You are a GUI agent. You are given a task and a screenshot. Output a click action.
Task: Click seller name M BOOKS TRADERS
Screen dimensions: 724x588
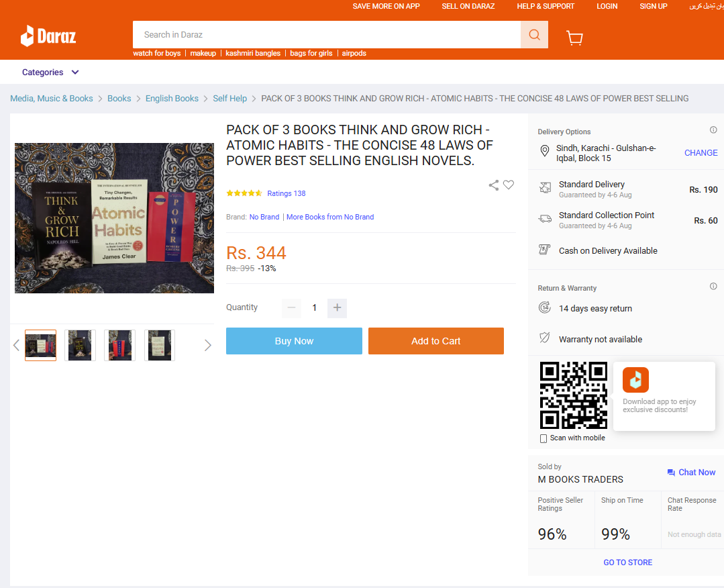pos(580,479)
